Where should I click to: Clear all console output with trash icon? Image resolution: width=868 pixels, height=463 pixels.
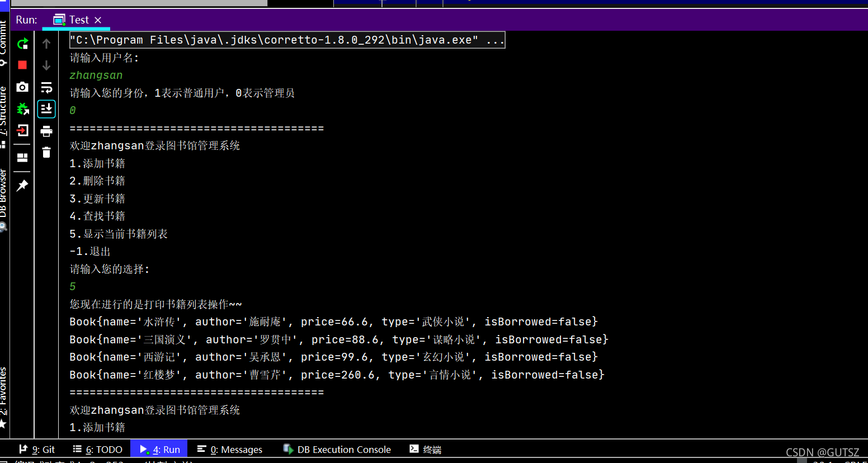coord(46,152)
